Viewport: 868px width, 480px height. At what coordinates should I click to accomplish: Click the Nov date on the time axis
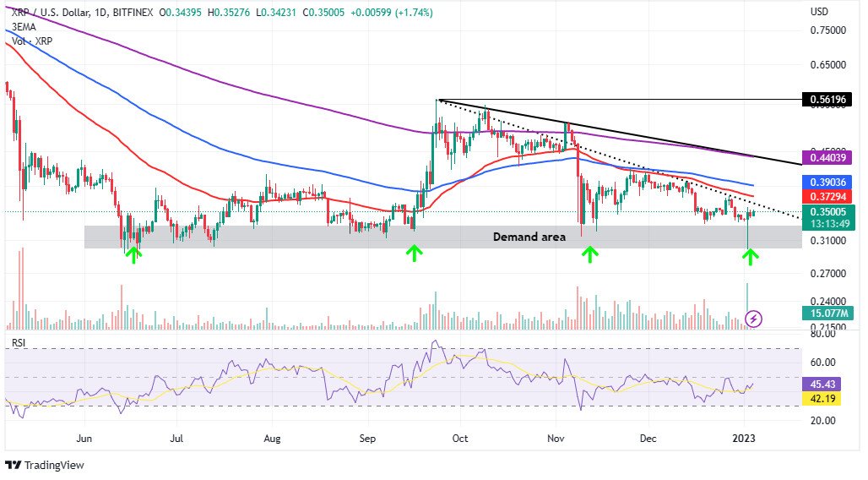point(556,439)
